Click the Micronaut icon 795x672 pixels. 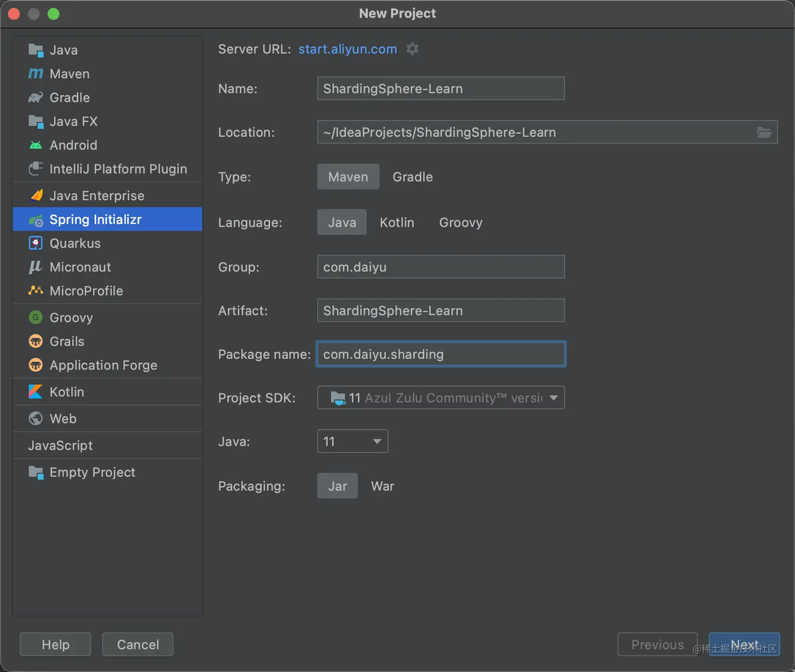point(36,267)
